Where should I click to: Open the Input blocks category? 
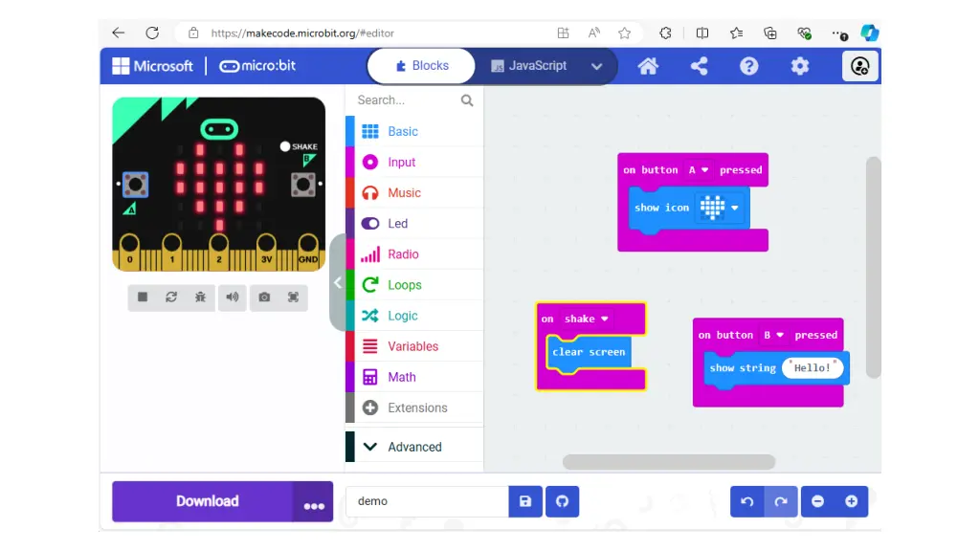point(414,162)
